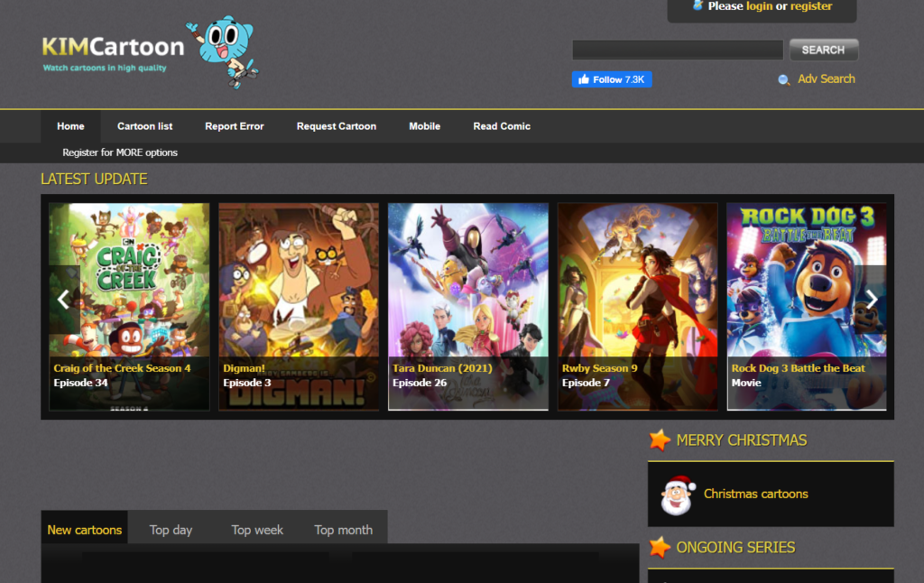This screenshot has width=924, height=583.
Task: Advance carousel with right arrow
Action: coord(871,300)
